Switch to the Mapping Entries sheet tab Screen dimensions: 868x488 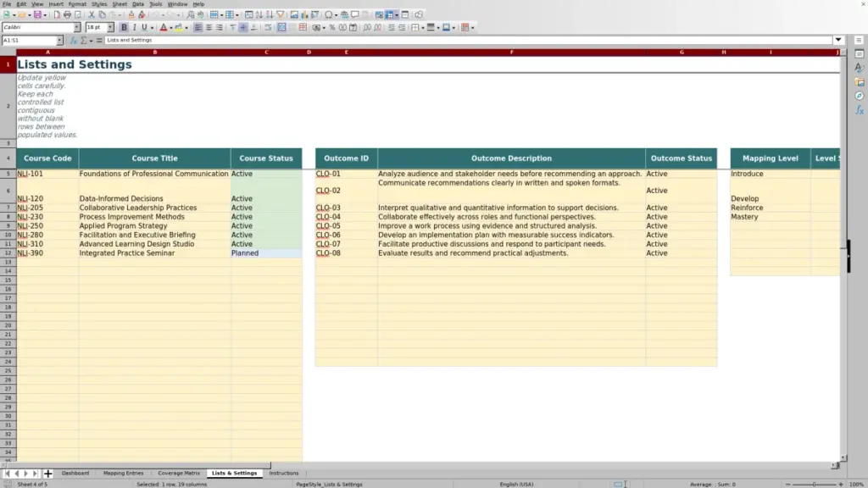coord(124,474)
